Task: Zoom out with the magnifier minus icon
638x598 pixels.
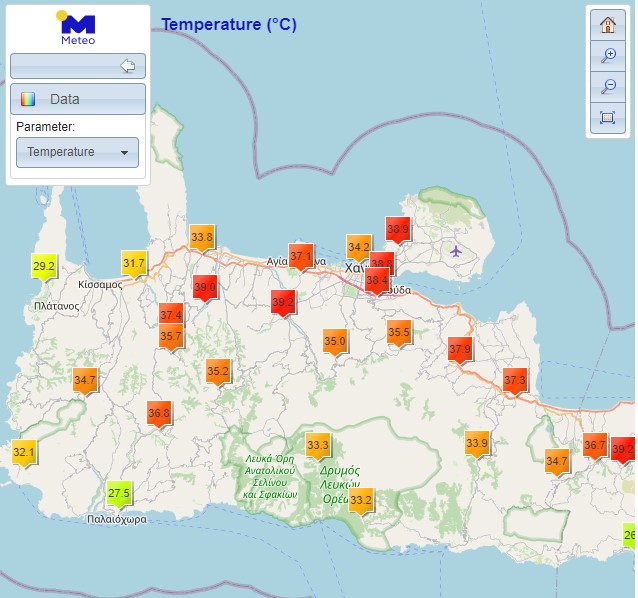Action: coord(606,87)
